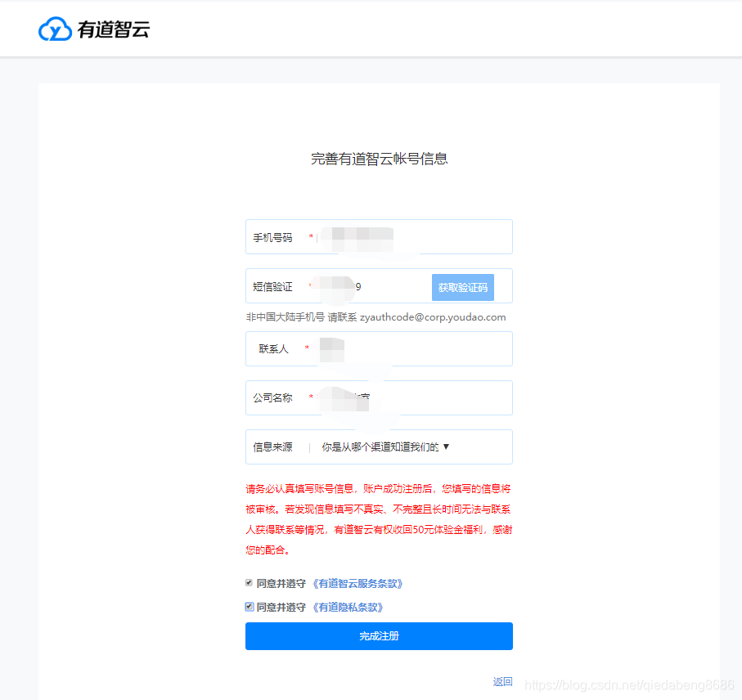
Task: Click the 完成注册 submit button
Action: click(x=379, y=636)
